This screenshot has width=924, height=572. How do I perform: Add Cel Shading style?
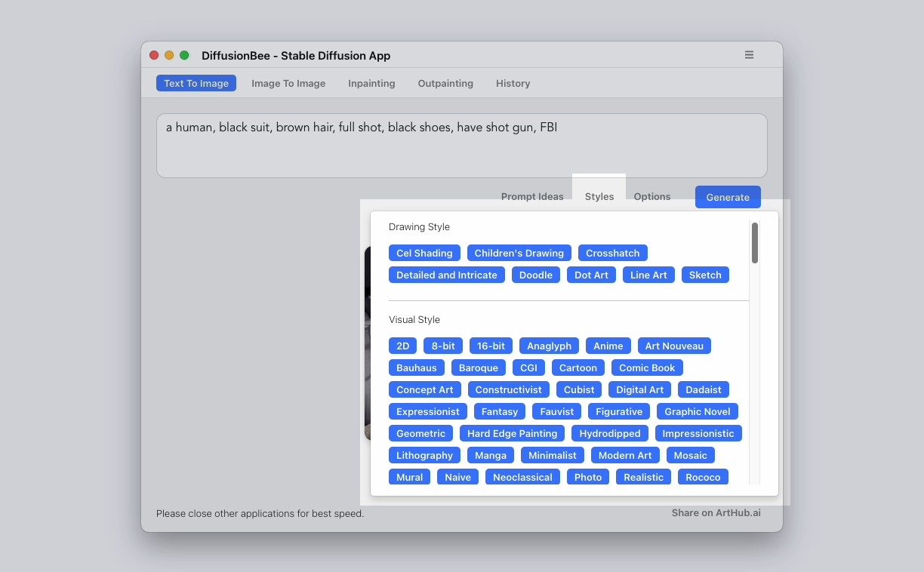[424, 253]
